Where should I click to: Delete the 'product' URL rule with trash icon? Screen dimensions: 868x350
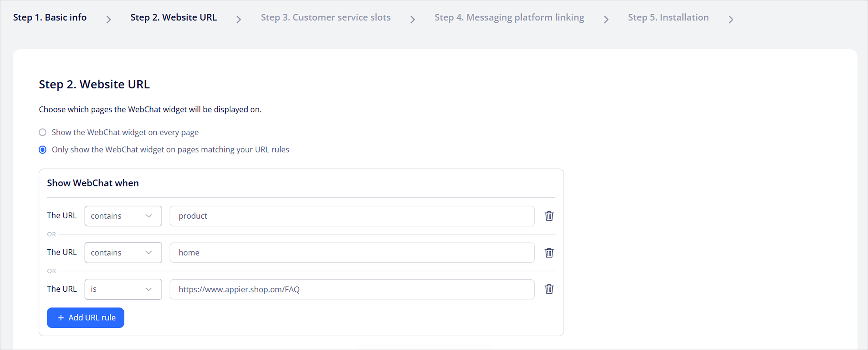tap(549, 216)
